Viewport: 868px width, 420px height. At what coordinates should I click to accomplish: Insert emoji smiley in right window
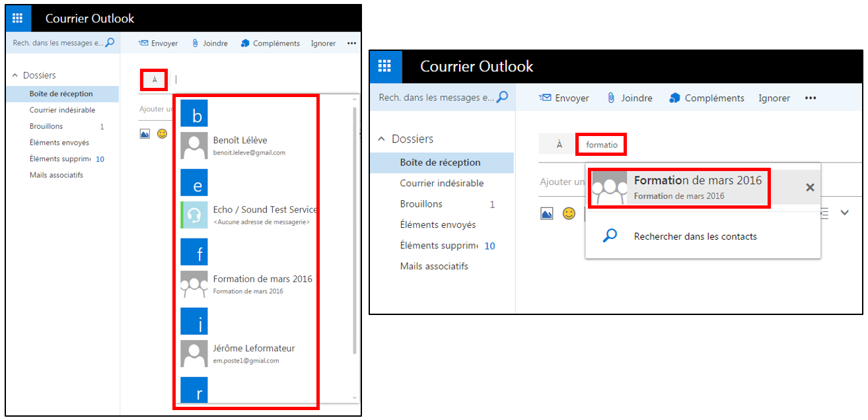569,213
